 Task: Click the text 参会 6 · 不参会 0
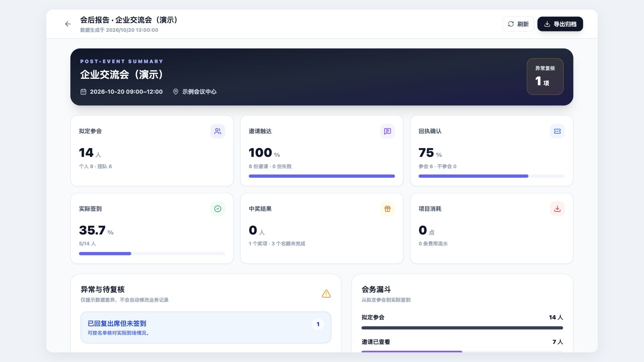click(438, 167)
